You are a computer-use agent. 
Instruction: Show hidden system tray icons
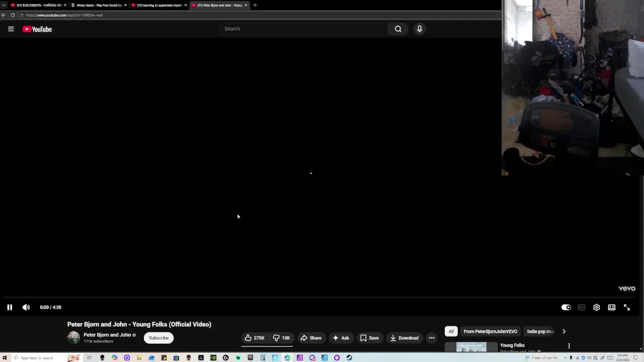point(565,357)
